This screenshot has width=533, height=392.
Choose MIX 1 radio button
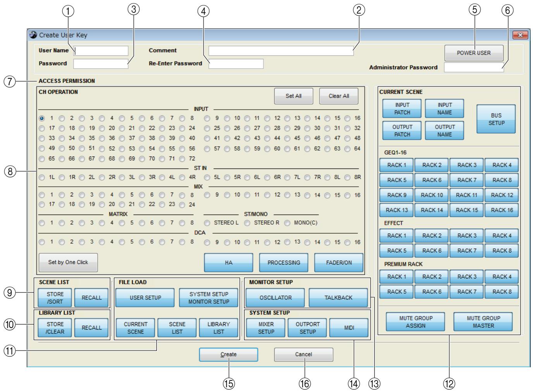click(x=42, y=195)
